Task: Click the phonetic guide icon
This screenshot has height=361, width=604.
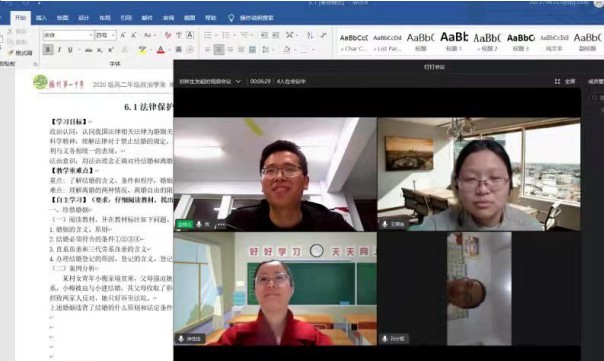Action: (179, 35)
